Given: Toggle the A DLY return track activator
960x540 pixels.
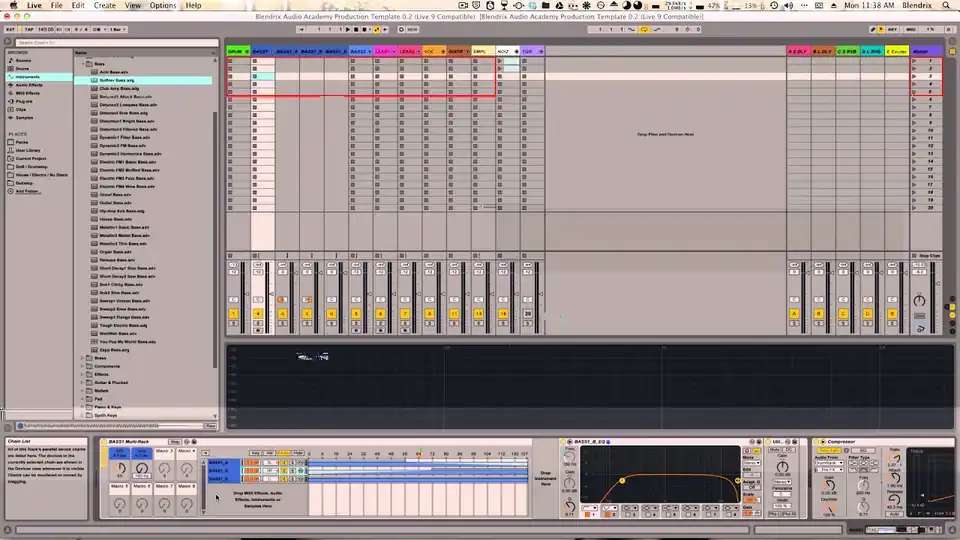Looking at the screenshot, I should click(796, 314).
